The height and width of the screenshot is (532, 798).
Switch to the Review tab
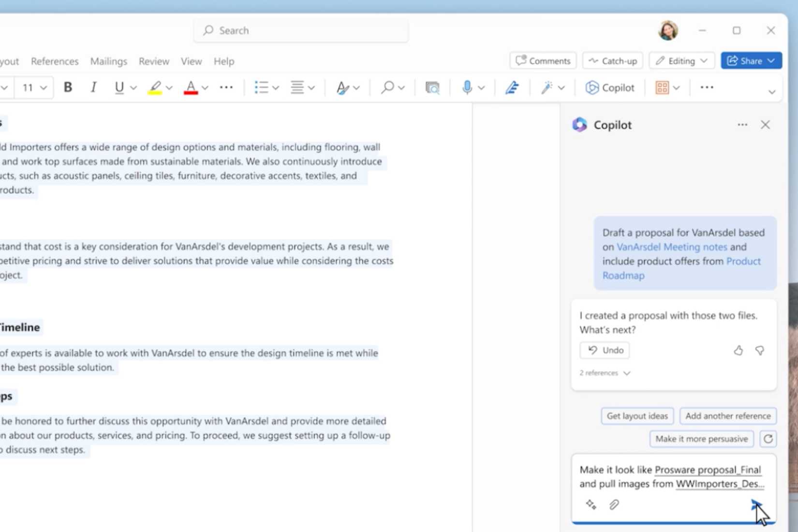[x=154, y=61]
